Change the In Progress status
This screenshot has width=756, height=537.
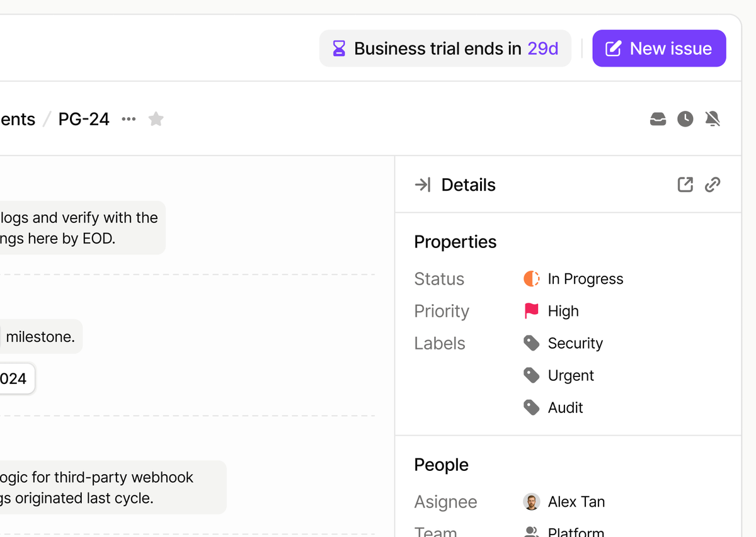point(585,279)
